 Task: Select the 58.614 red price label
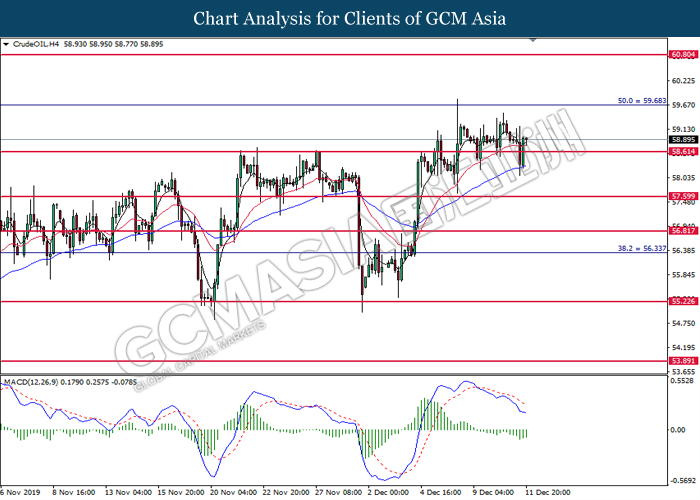pos(683,152)
